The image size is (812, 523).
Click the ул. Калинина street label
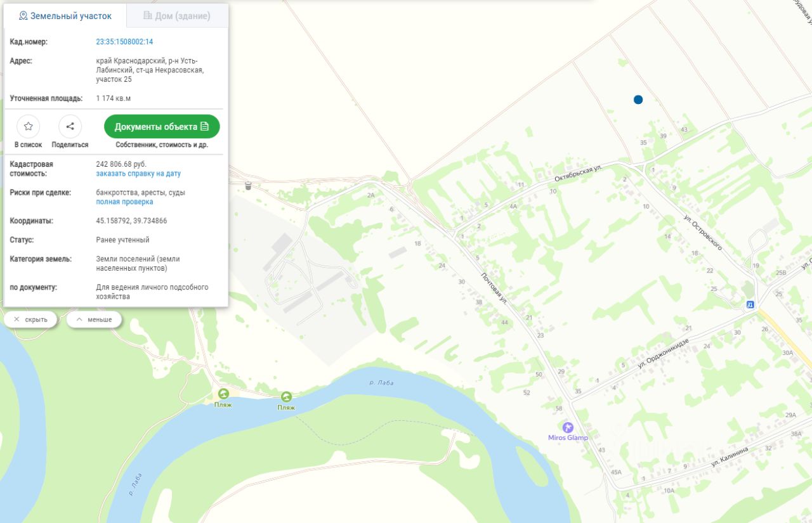(730, 456)
